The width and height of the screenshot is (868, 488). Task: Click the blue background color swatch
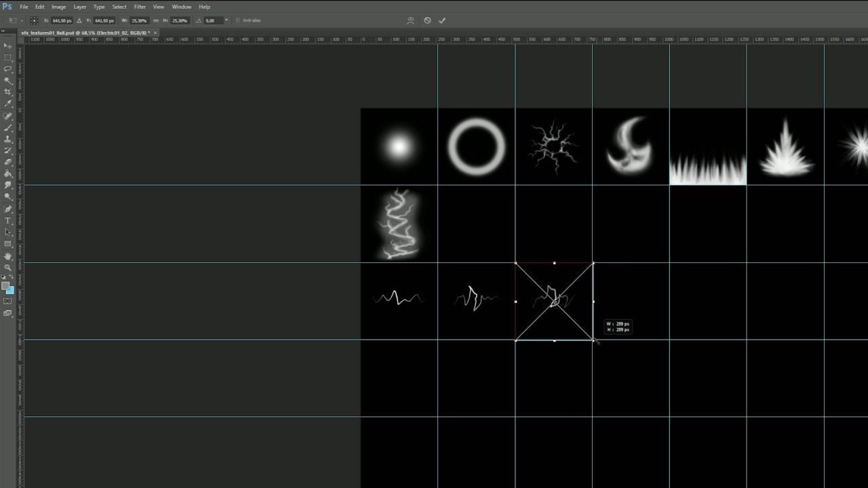click(10, 291)
